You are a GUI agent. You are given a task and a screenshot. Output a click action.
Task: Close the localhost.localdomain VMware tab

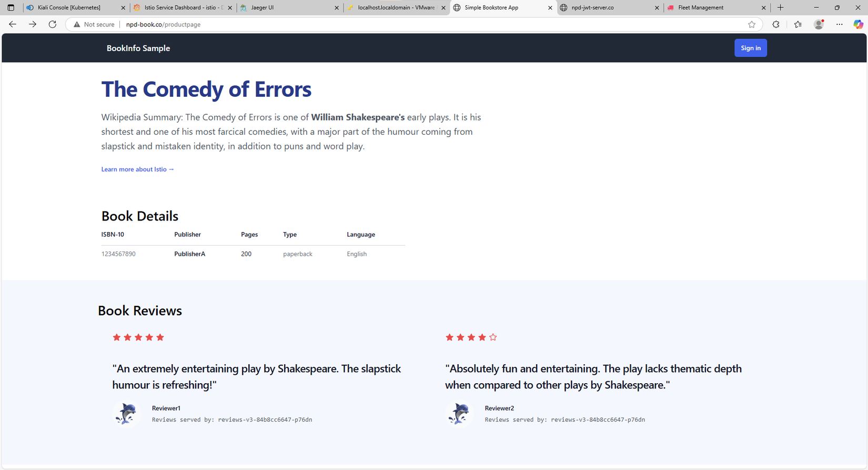tap(443, 8)
